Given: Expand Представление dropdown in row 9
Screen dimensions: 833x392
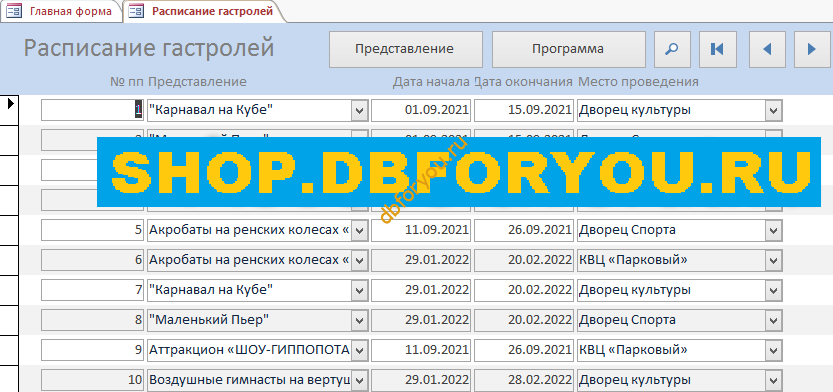Looking at the screenshot, I should click(360, 350).
